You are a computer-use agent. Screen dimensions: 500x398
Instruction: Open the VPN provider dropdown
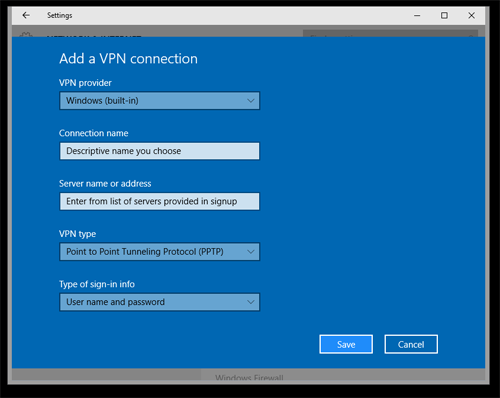159,101
